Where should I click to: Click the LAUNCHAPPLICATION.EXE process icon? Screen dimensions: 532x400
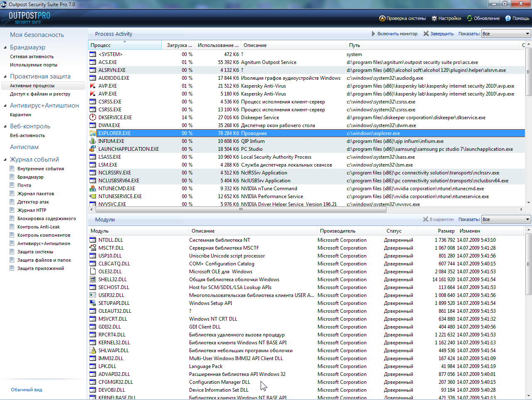point(93,149)
